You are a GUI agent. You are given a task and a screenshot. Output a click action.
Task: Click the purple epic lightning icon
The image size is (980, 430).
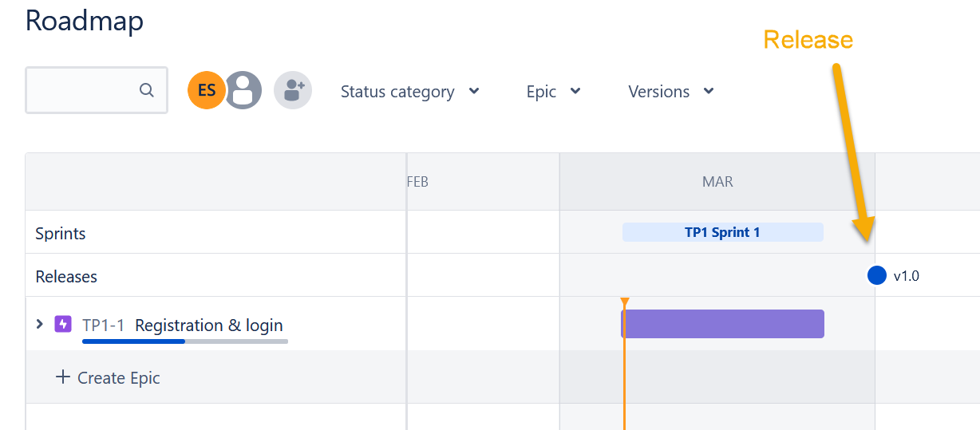[x=63, y=325]
